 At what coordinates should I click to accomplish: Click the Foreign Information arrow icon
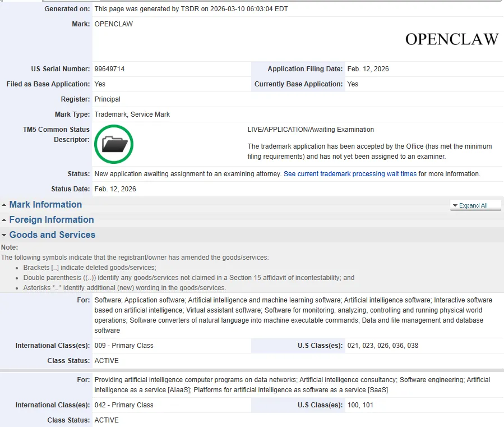(4, 220)
